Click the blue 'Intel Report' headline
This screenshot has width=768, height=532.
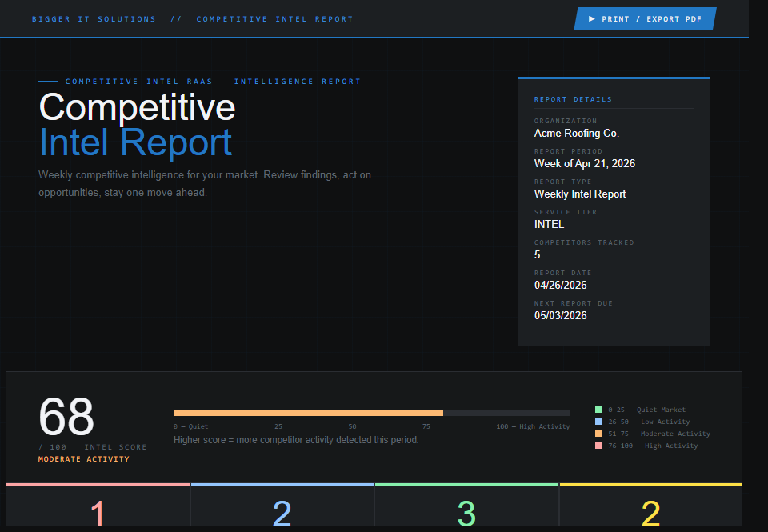[135, 142]
